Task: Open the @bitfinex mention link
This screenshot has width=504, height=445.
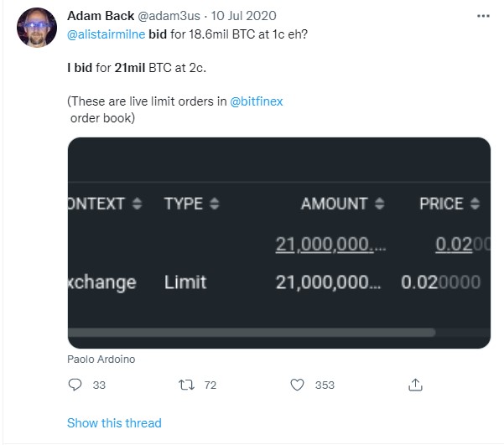Action: tap(257, 101)
